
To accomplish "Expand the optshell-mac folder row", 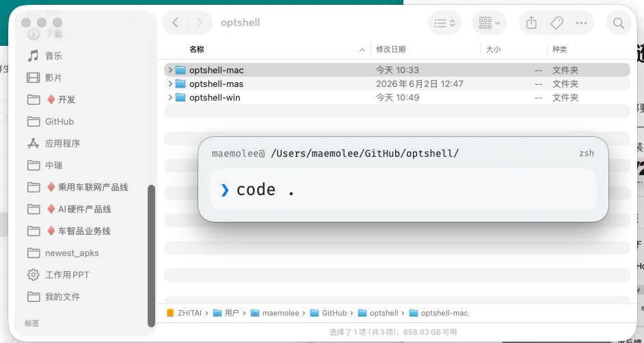I will tap(170, 71).
